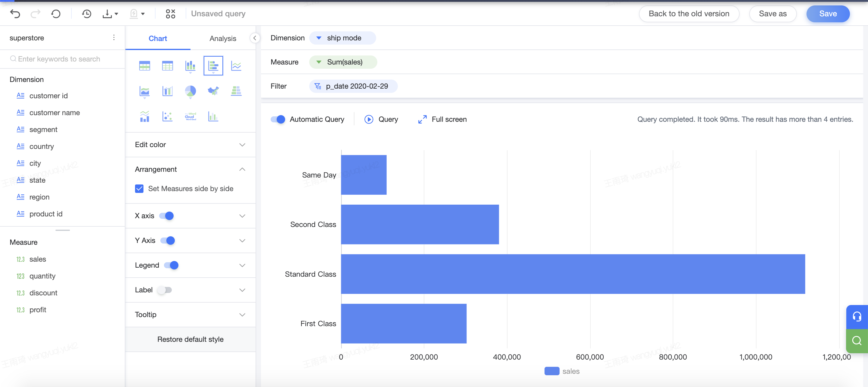
Task: Switch to the Chart tab
Action: (x=158, y=39)
